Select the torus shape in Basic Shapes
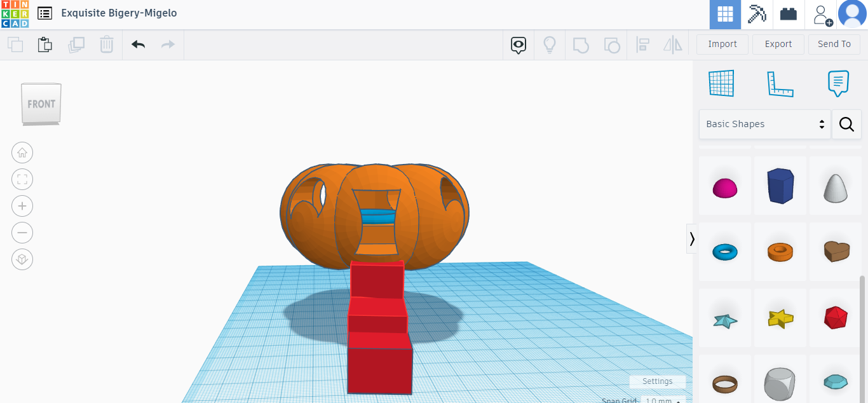Image resolution: width=868 pixels, height=403 pixels. pos(725,252)
